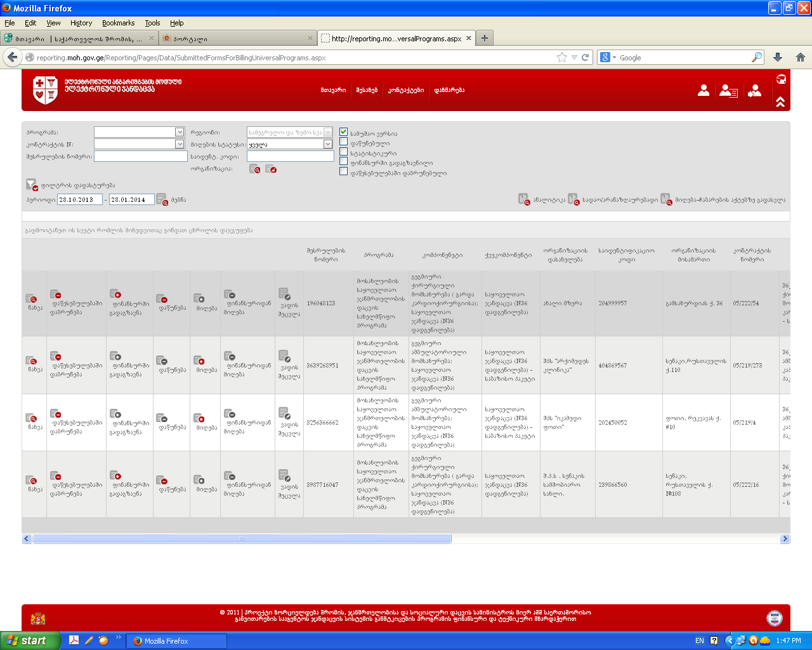Click ნახვა view icon in first table row
The width and height of the screenshot is (812, 650).
tap(31, 299)
